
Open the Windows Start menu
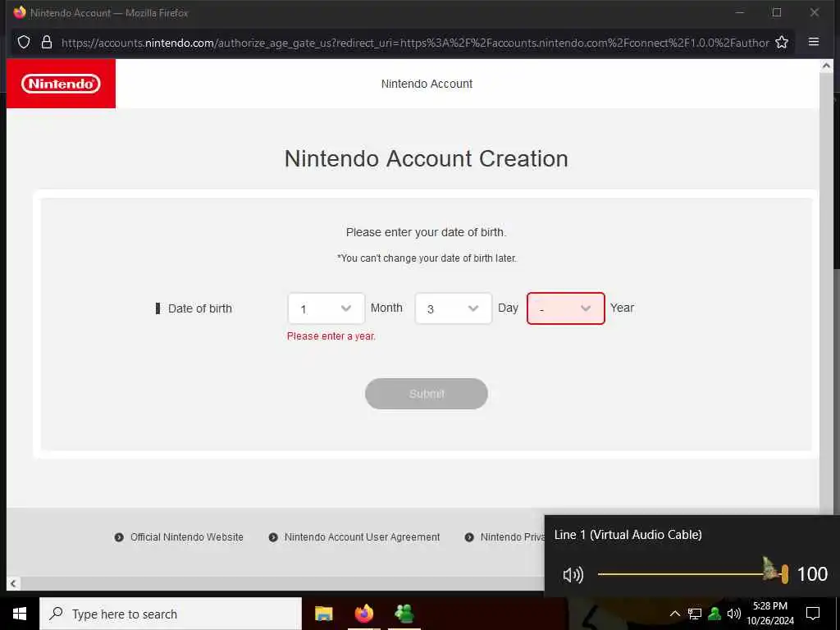pyautogui.click(x=20, y=614)
